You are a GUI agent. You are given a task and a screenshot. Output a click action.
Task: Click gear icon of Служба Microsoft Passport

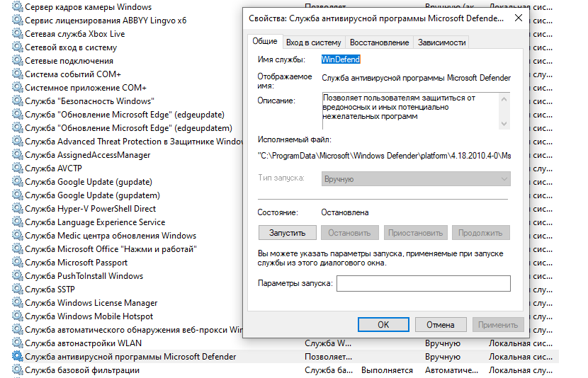click(x=18, y=263)
